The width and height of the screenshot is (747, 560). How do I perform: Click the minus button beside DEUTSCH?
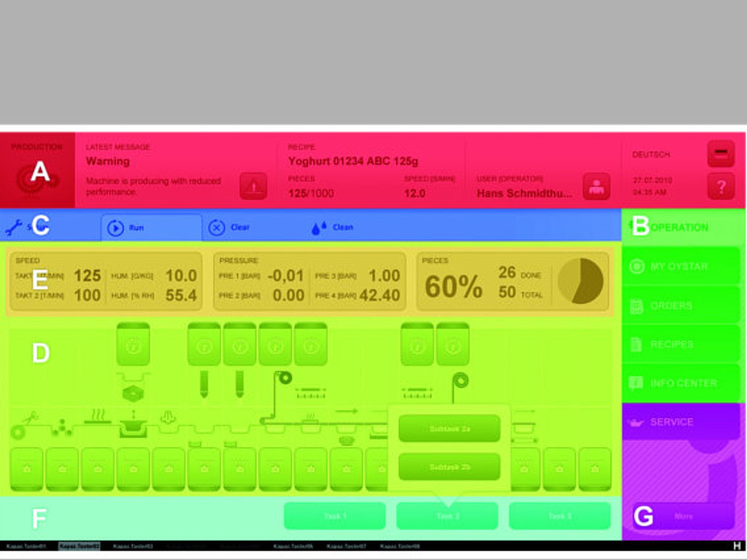tap(721, 154)
